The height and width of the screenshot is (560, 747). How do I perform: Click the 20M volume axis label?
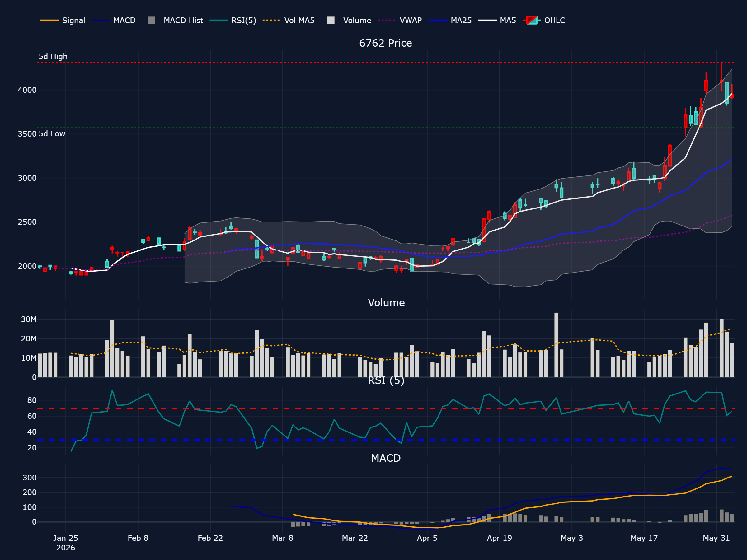29,338
